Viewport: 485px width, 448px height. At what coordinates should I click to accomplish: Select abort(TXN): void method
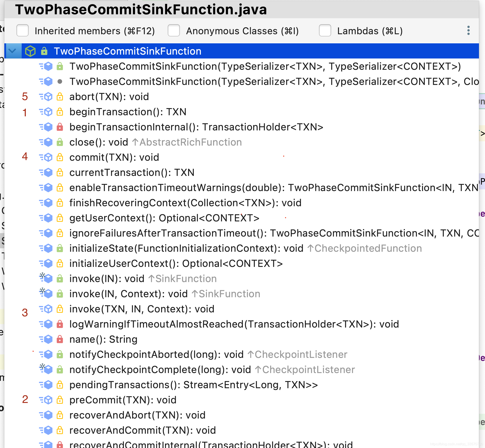[109, 97]
